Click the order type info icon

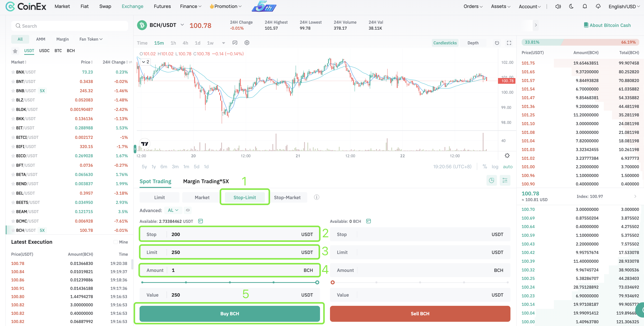pyautogui.click(x=317, y=197)
